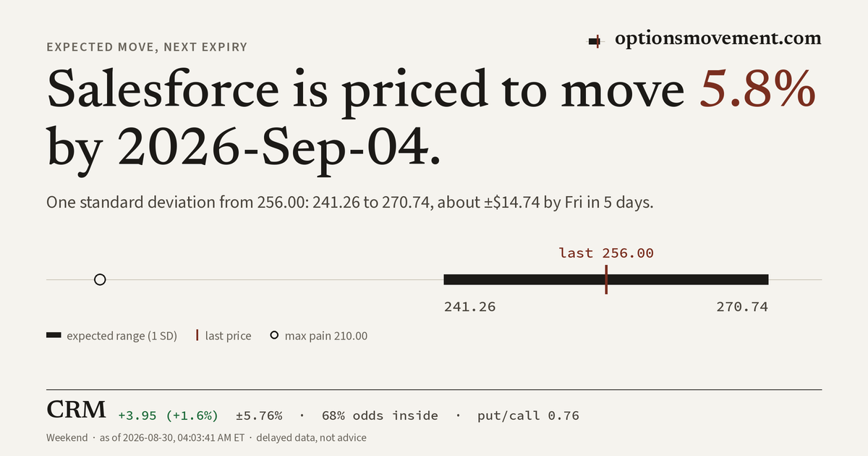Image resolution: width=868 pixels, height=456 pixels.
Task: Click the put/call 0.76 ratio
Action: tap(528, 415)
